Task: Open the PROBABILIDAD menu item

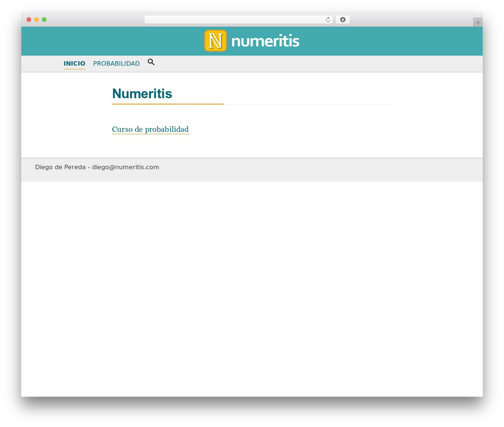Action: (117, 63)
